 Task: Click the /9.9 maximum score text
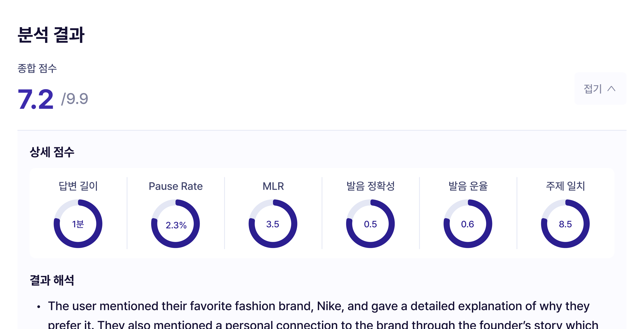(x=75, y=99)
